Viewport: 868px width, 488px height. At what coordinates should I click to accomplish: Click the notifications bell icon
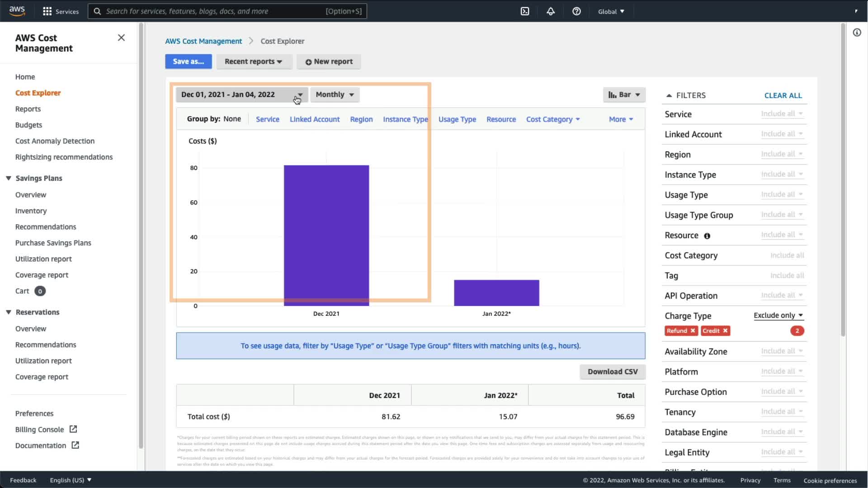551,11
